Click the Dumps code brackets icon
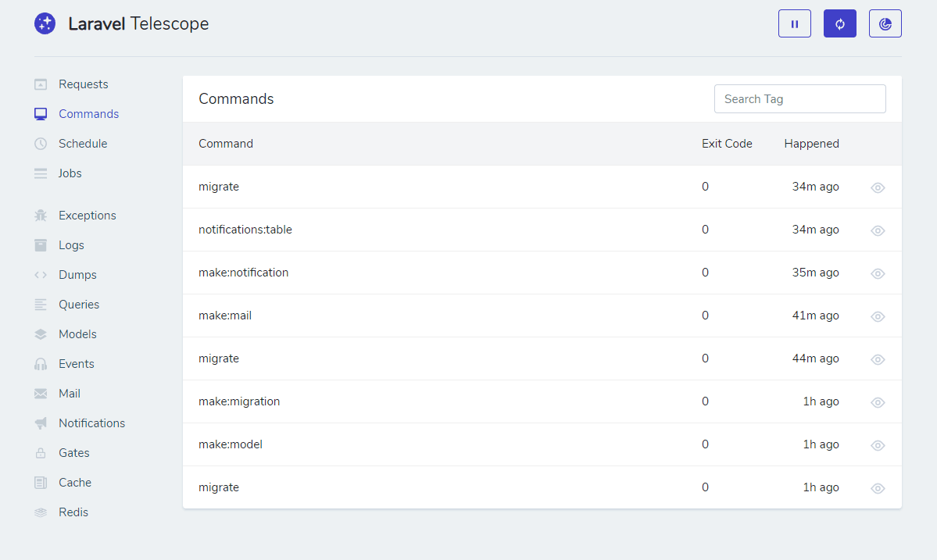The width and height of the screenshot is (937, 560). pyautogui.click(x=41, y=274)
